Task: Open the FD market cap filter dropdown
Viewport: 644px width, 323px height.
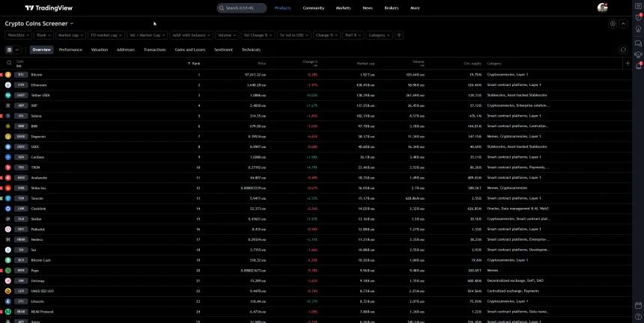Action: (106, 35)
